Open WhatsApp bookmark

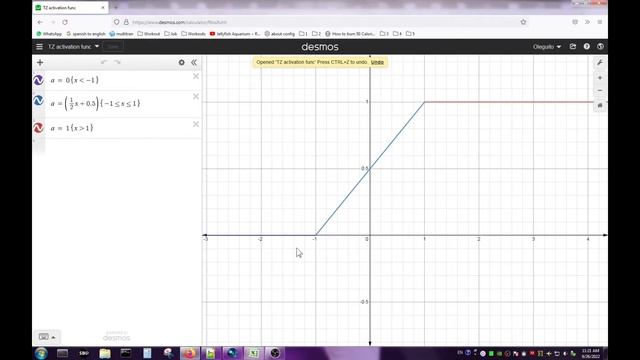(49, 34)
